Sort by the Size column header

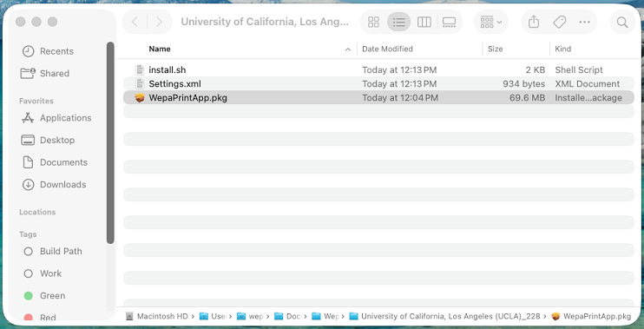click(495, 49)
